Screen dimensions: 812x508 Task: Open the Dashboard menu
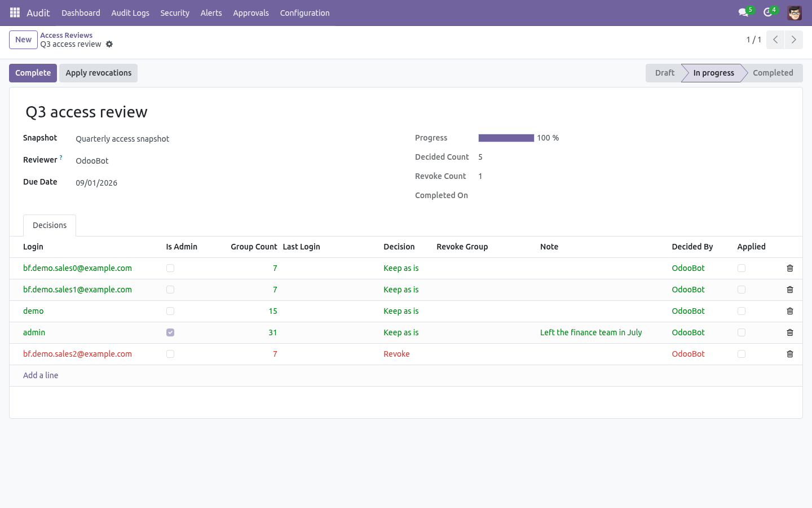tap(81, 12)
